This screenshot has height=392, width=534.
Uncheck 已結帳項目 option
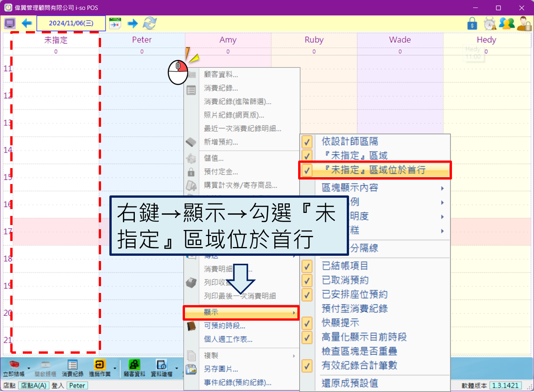click(307, 266)
